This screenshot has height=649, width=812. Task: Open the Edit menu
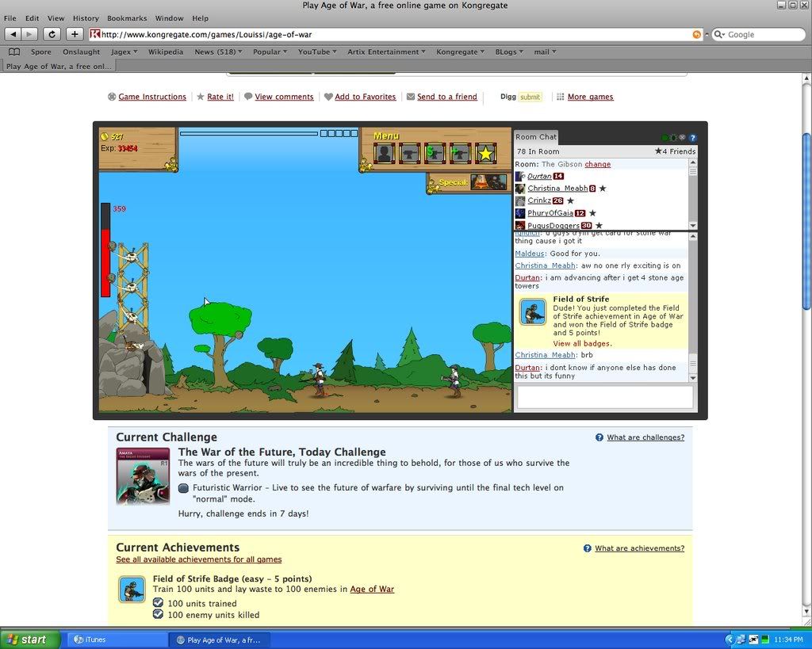32,18
